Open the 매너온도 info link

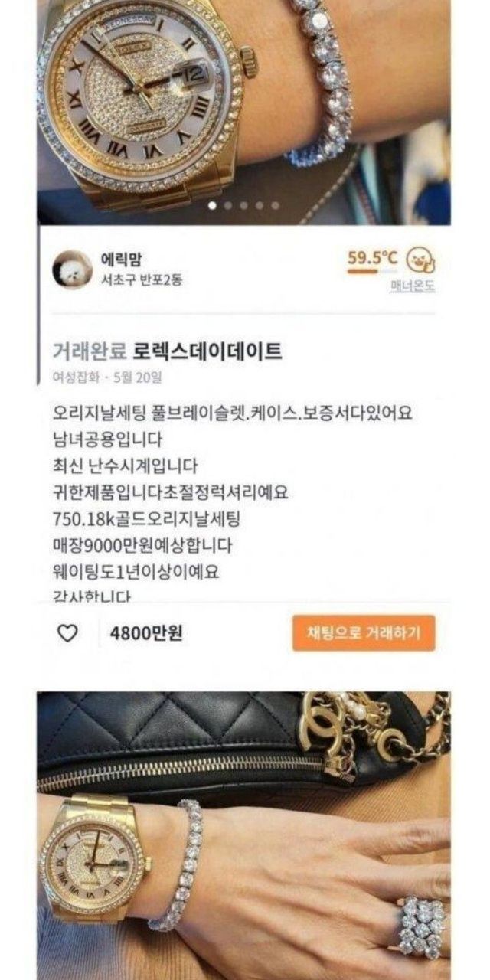tap(413, 287)
